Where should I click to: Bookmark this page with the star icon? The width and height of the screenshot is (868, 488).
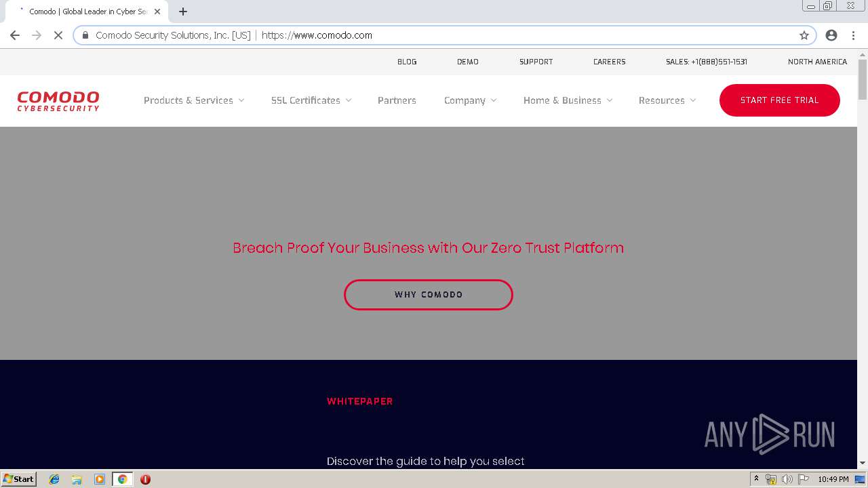click(x=804, y=35)
